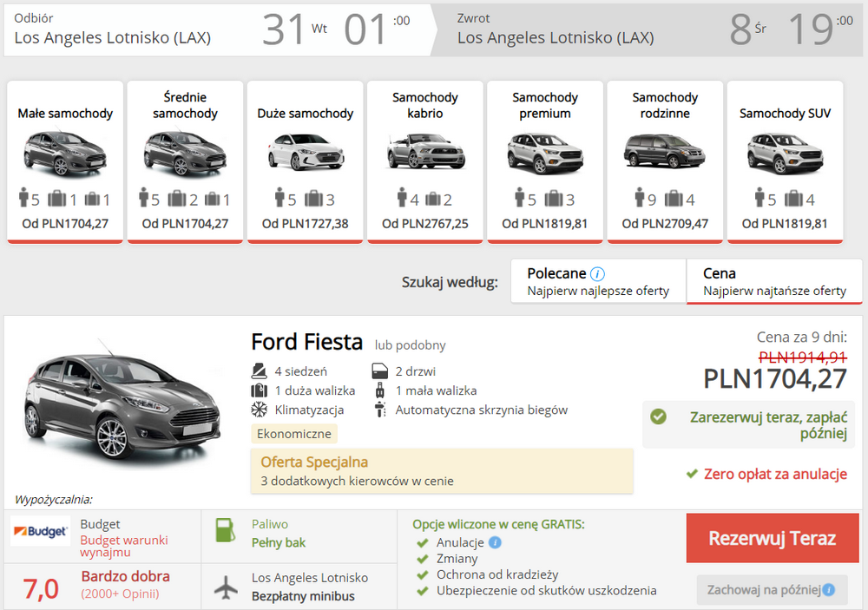View the Samochody premium car image
This screenshot has width=868, height=610.
click(544, 154)
